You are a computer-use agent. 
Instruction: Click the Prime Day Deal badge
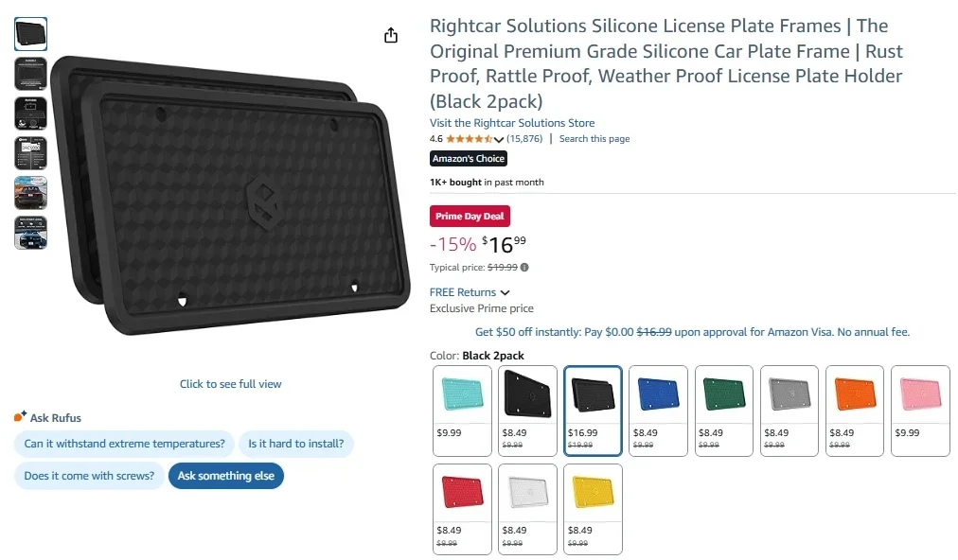click(x=470, y=216)
